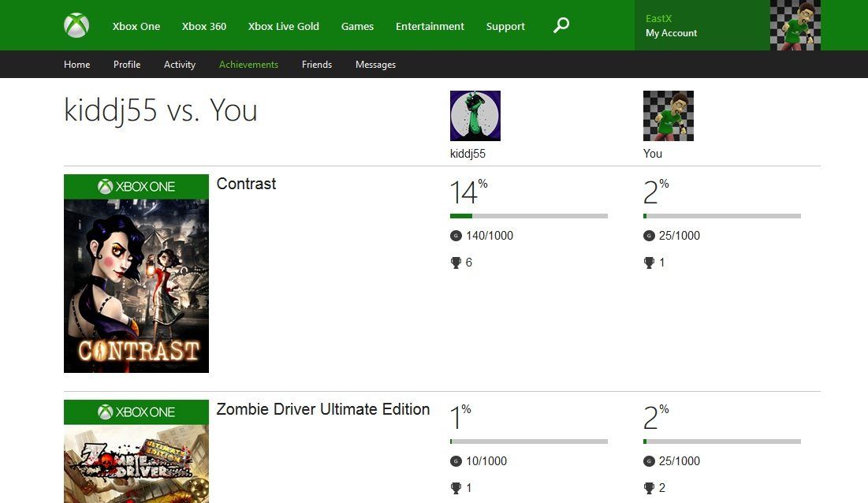Click kiddj55's gamerpic avatar
This screenshot has width=868, height=503.
(x=475, y=115)
